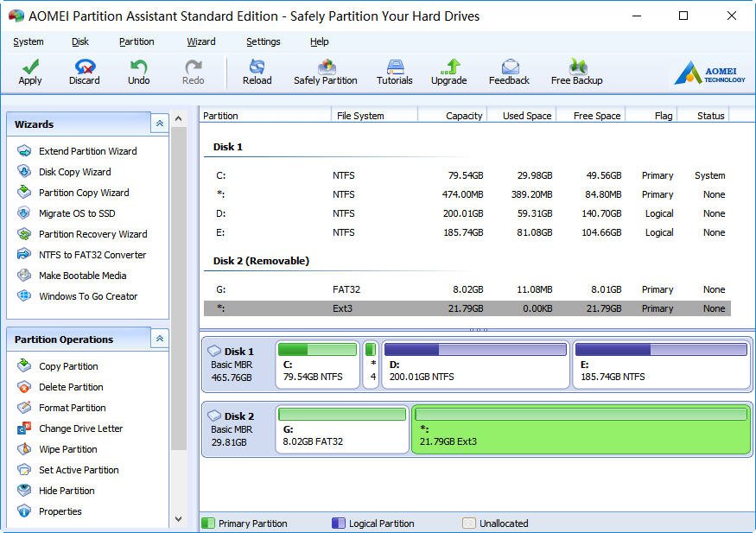Click the Discard toolbar icon
Screen dimensions: 756x533
point(85,72)
